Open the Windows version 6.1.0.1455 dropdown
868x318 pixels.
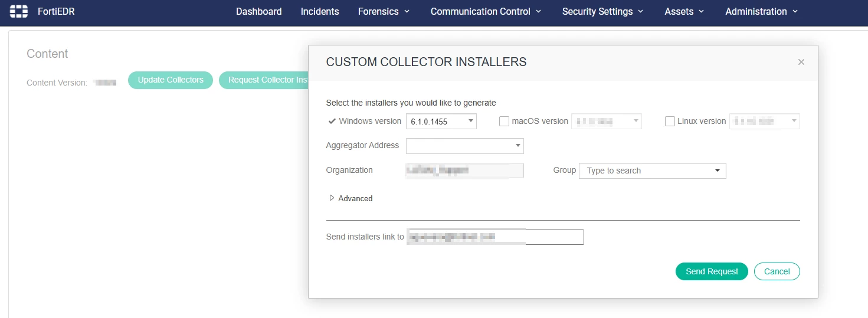pyautogui.click(x=441, y=122)
